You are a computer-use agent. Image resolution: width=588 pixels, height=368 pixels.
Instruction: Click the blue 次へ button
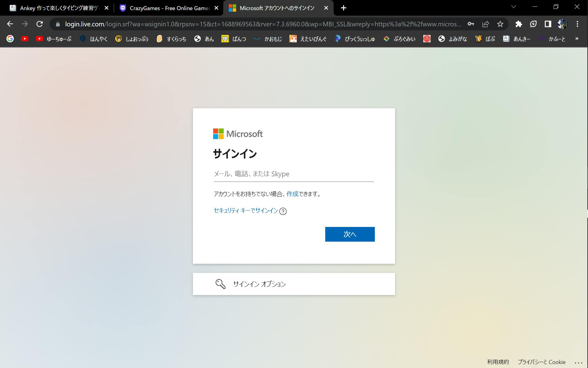coord(350,234)
